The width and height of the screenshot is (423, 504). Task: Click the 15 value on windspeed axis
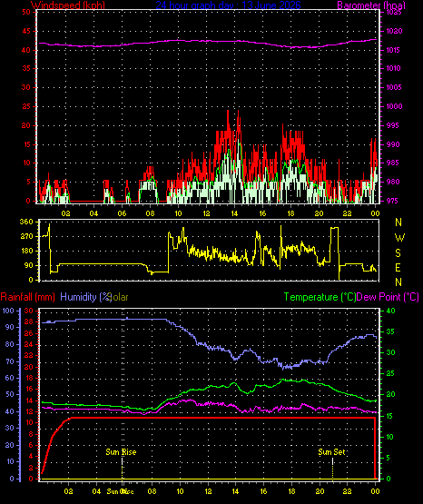coord(26,144)
